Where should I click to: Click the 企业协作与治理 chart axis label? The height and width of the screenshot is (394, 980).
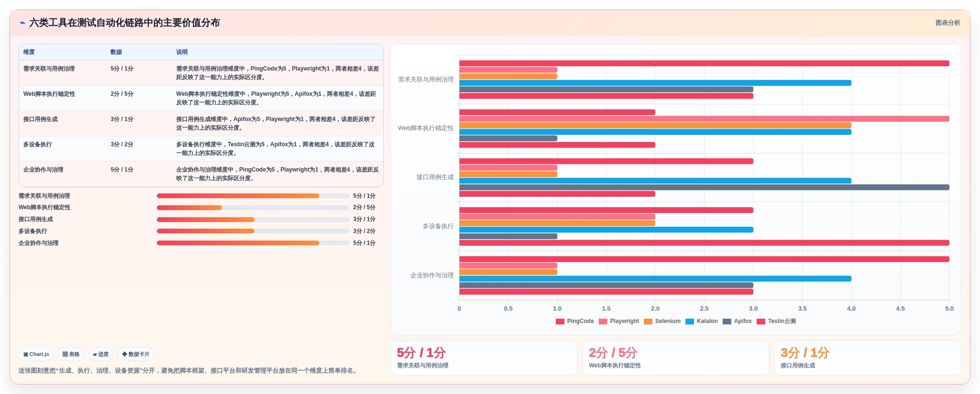click(432, 275)
